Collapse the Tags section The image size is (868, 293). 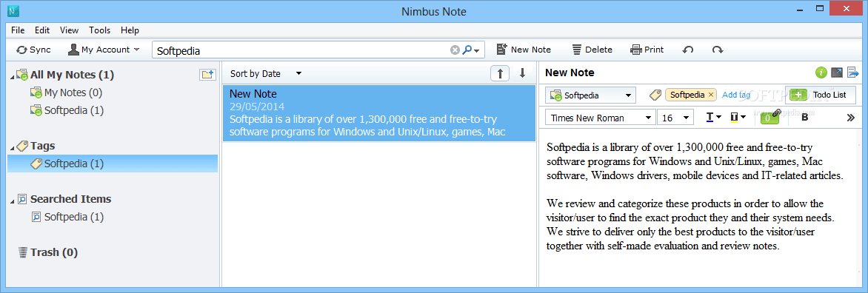pyautogui.click(x=13, y=147)
